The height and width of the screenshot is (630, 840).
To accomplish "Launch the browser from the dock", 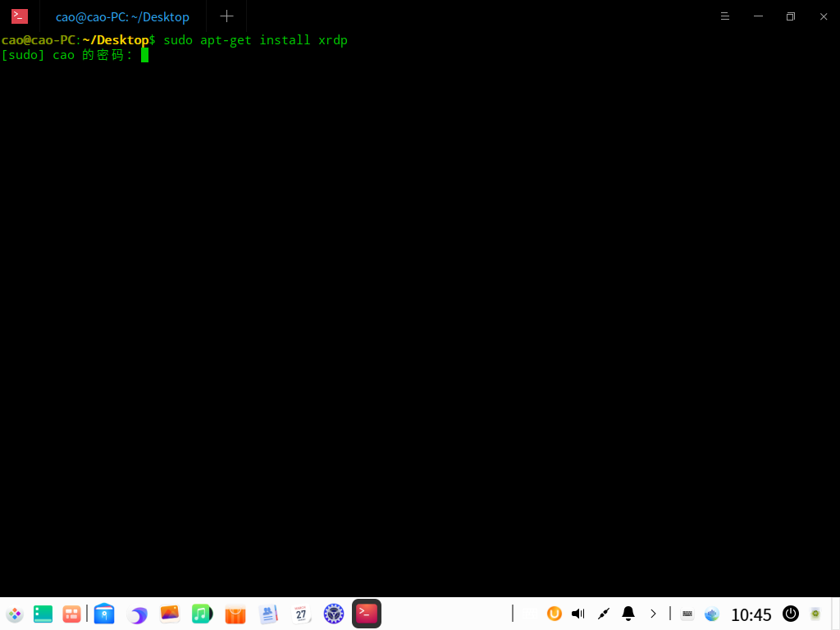I will coord(137,614).
